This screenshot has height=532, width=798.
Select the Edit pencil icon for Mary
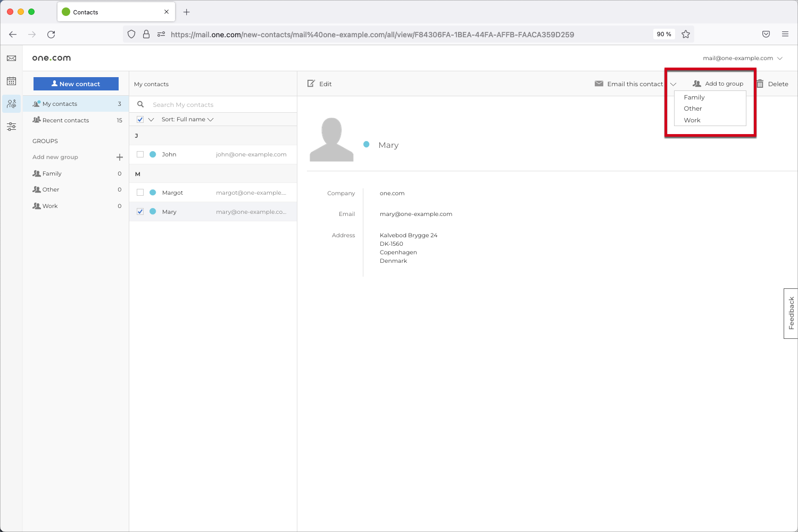[310, 84]
